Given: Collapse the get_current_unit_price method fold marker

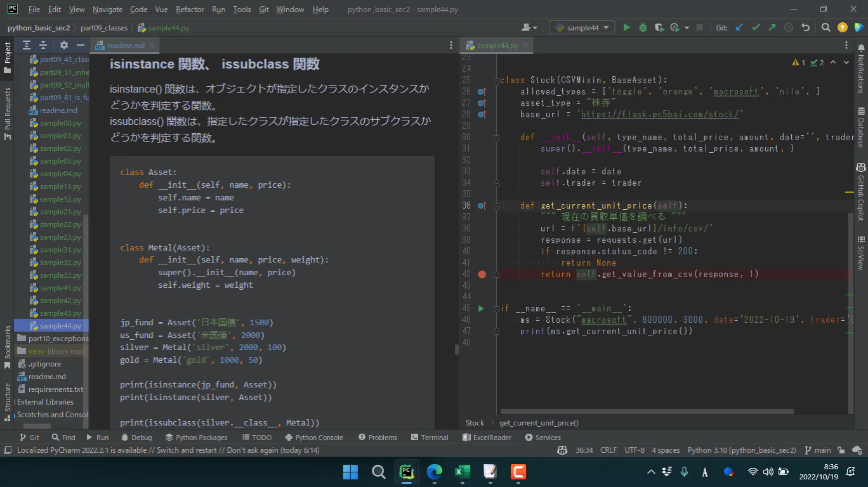Looking at the screenshot, I should [x=497, y=205].
